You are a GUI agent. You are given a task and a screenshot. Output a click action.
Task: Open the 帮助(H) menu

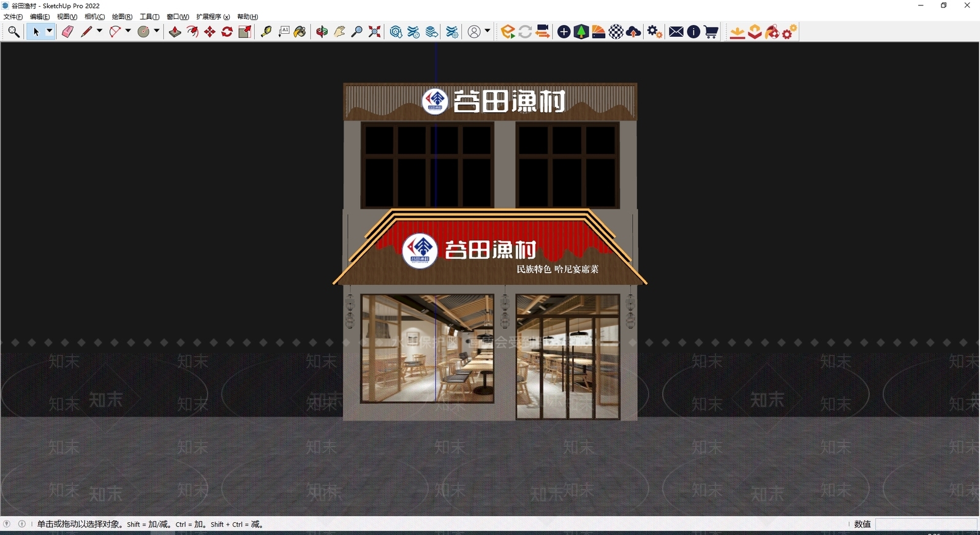(x=247, y=17)
